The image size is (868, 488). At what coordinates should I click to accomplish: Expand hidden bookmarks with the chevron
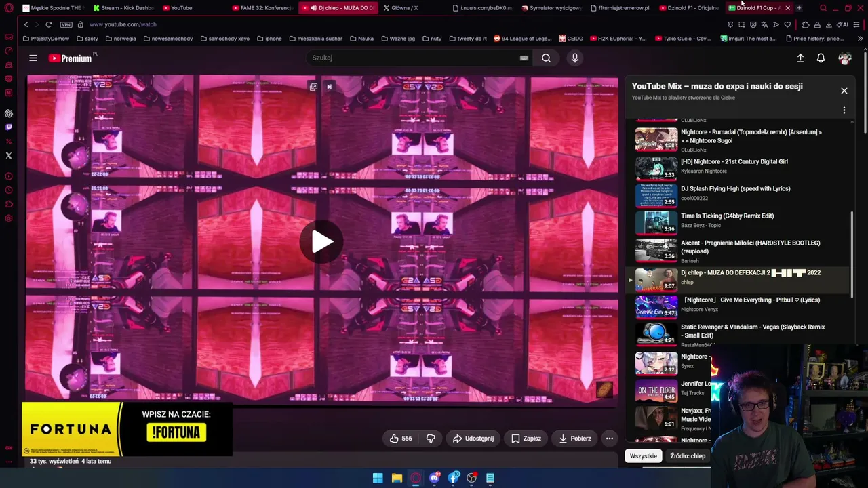tap(860, 39)
